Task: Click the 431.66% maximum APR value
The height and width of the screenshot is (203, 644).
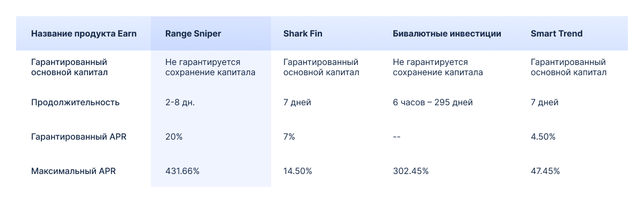Action: tap(182, 171)
